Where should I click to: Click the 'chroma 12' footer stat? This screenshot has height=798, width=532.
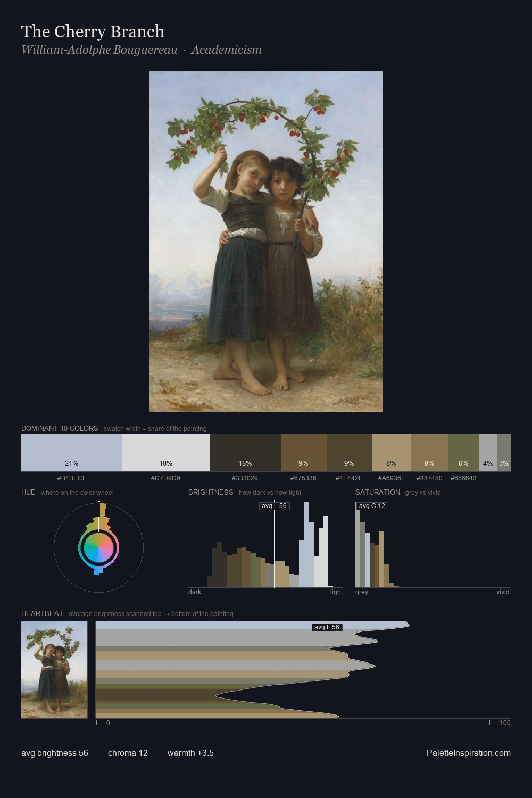[x=128, y=753]
